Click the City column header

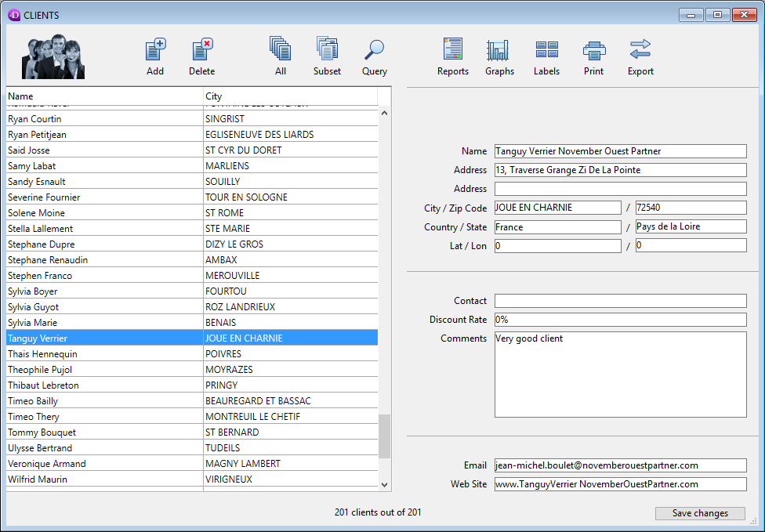[290, 96]
